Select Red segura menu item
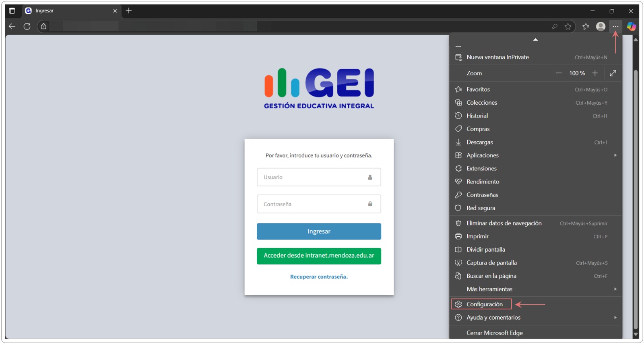This screenshot has width=644, height=345. [x=535, y=208]
